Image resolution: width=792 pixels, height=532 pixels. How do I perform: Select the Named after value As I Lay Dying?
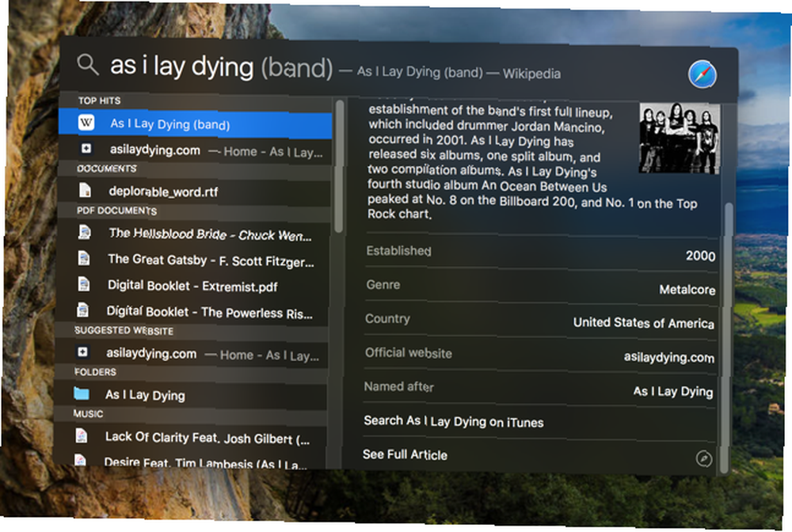[x=672, y=391]
